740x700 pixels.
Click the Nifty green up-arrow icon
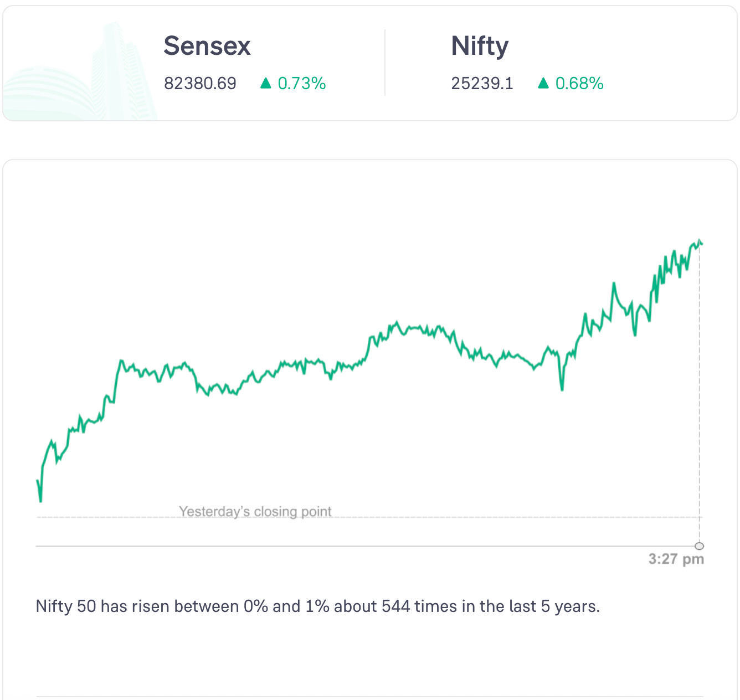click(x=543, y=84)
